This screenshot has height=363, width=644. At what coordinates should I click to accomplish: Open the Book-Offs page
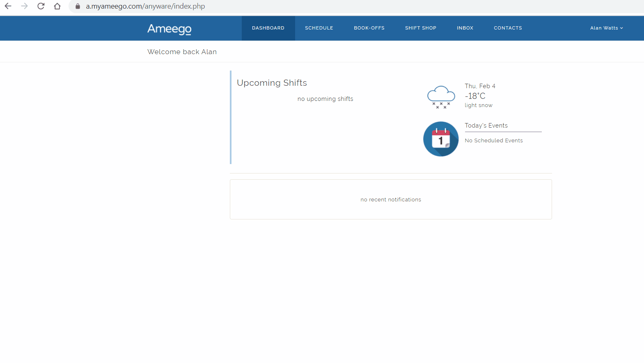(x=369, y=28)
